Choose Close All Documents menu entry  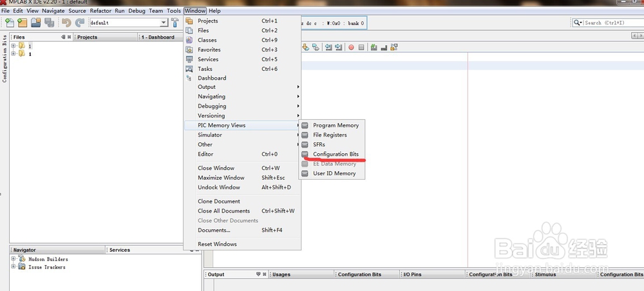tap(242, 211)
